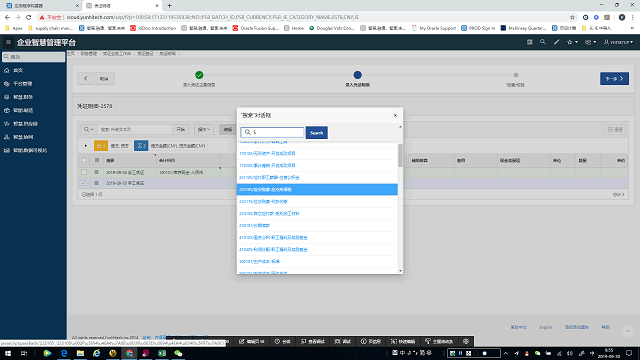640x360 pixels.
Task: Click row actions icon in table header
Action: click(x=97, y=160)
